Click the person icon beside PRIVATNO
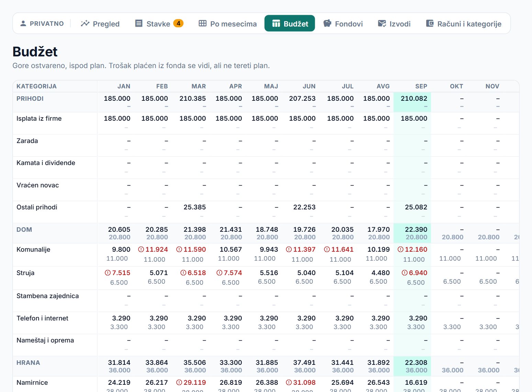The width and height of the screenshot is (532, 392). [23, 23]
